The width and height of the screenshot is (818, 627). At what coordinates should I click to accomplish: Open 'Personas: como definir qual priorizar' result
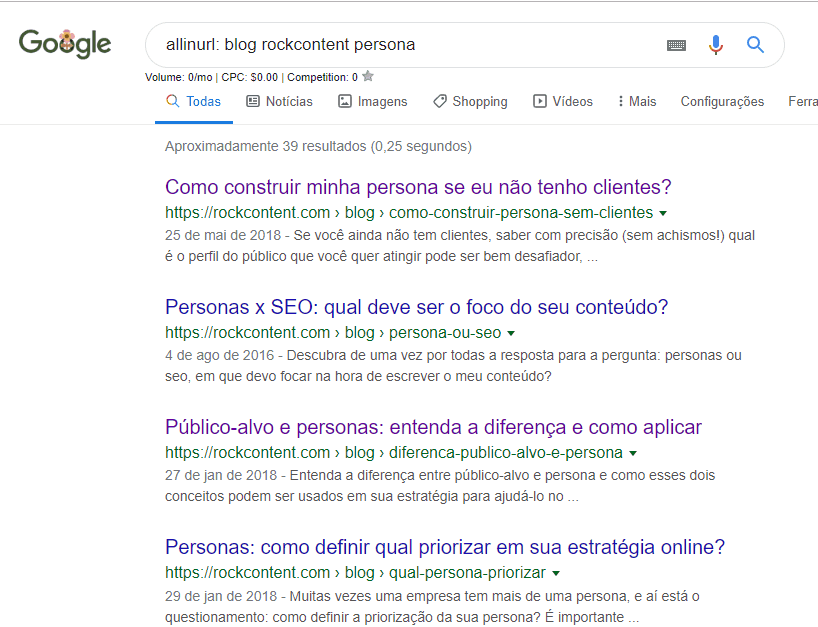tap(445, 547)
